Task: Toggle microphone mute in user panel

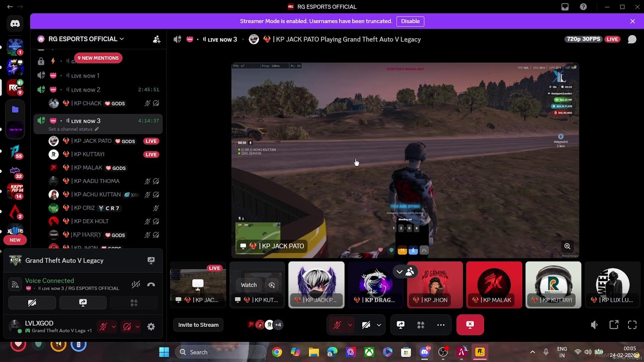Action: [x=103, y=327]
